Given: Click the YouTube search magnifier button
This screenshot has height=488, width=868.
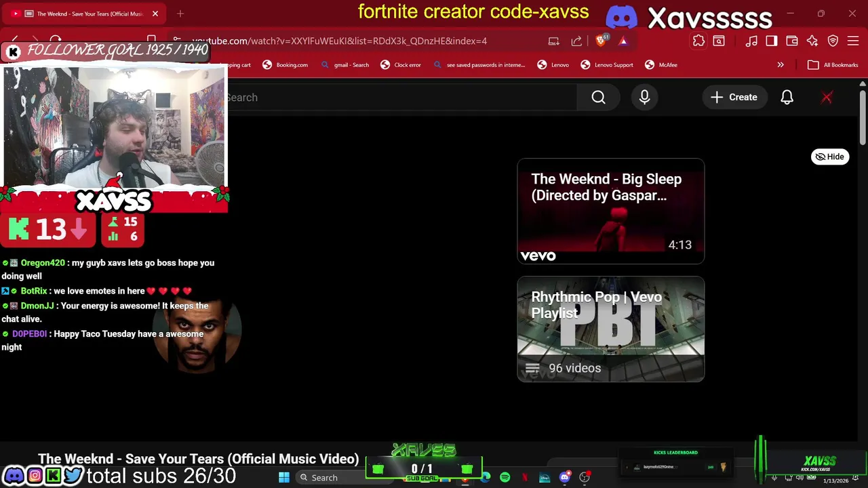Looking at the screenshot, I should (x=598, y=98).
